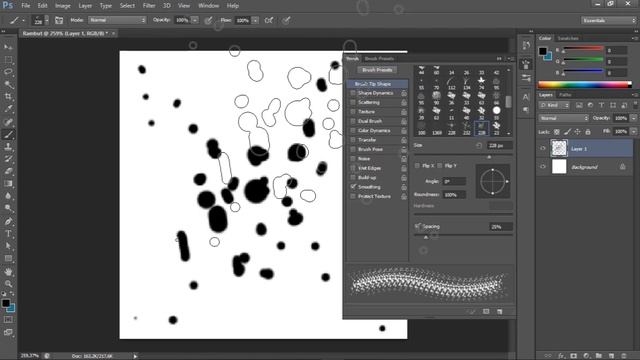
Task: Click the red R channel slider
Action: click(x=584, y=49)
